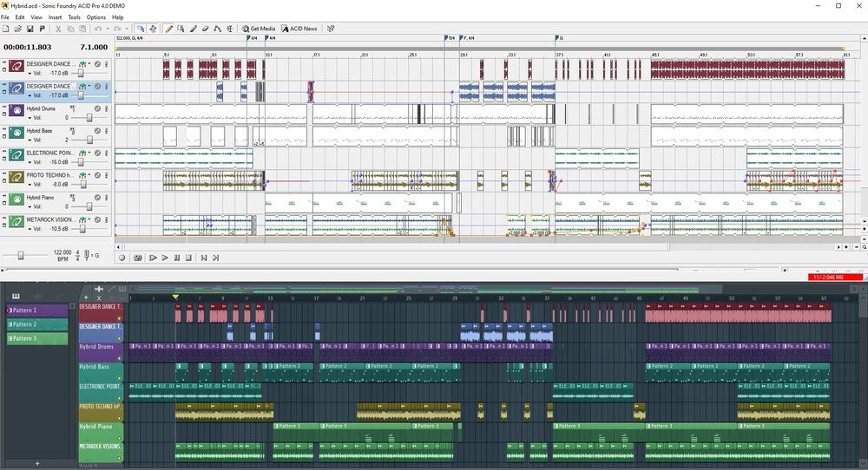Click the METAROCK VISION volume slider

coord(82,229)
